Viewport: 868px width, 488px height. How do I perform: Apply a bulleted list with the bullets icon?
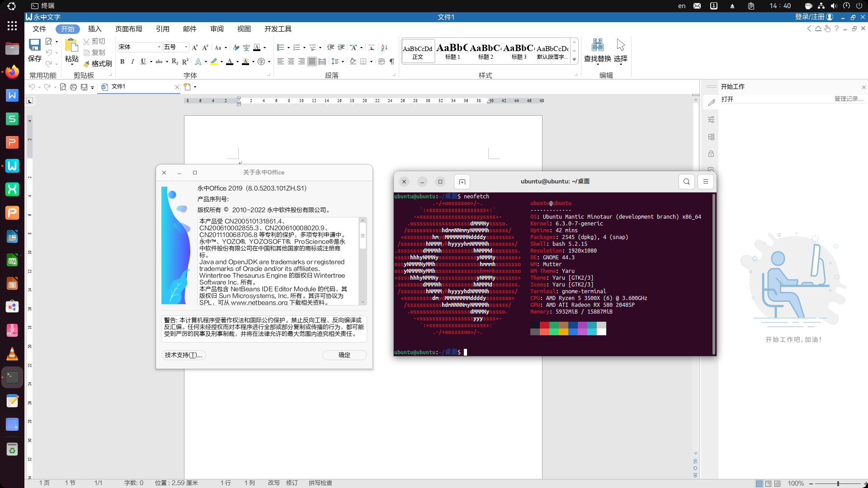pos(280,47)
